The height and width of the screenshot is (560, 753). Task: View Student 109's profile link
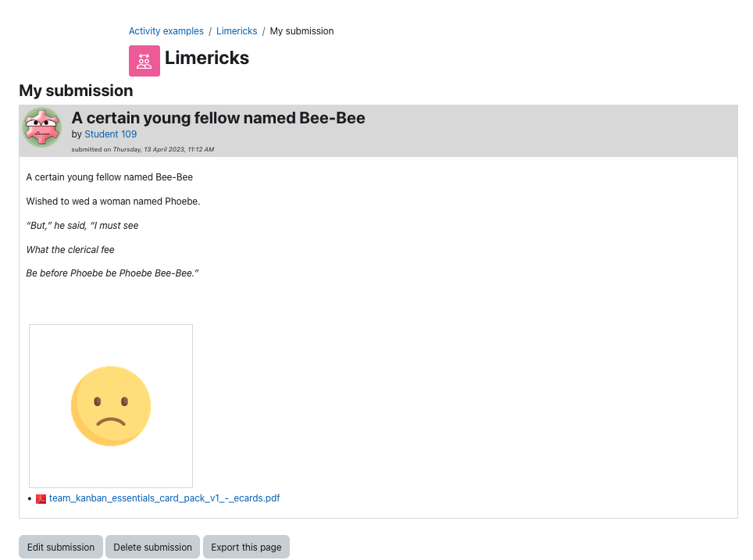pos(110,134)
